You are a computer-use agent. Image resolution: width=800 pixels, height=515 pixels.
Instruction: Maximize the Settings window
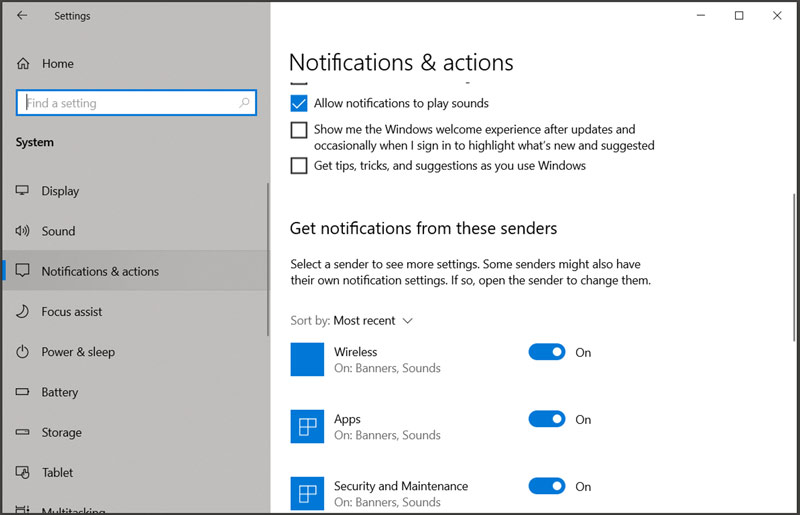click(739, 15)
